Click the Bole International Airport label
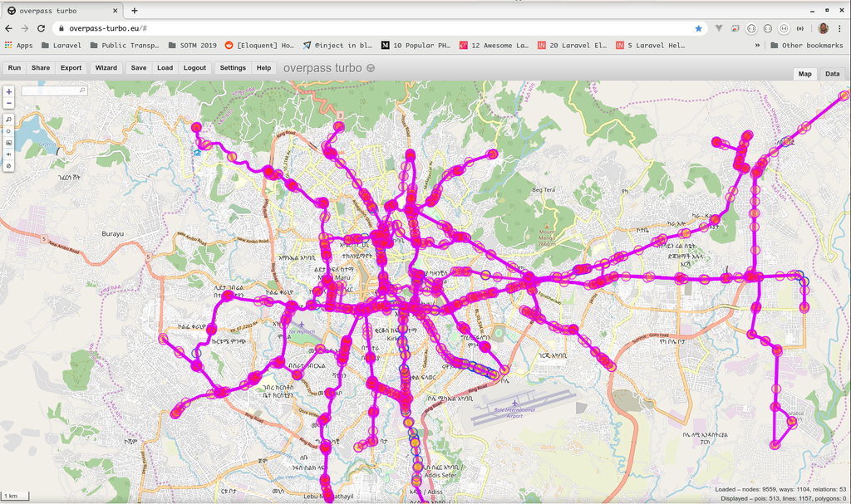Viewport: 851px width, 504px height. coord(514,413)
